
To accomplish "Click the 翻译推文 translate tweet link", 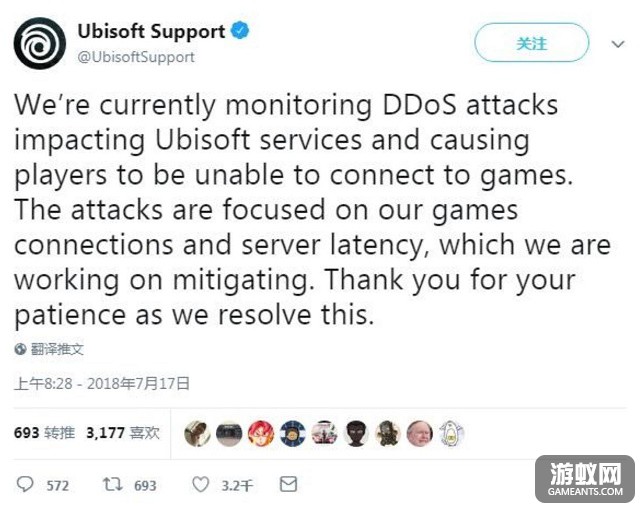I will (x=57, y=349).
